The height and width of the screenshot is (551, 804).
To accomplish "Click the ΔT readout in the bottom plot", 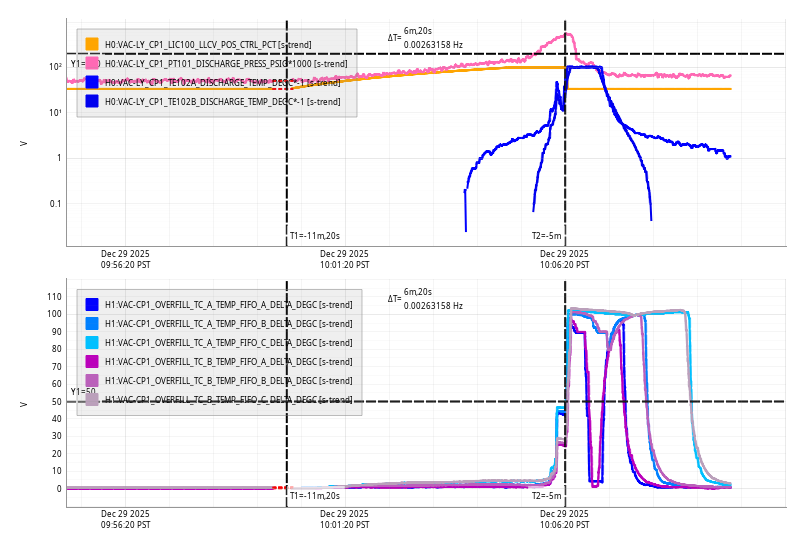I will 425,299.
